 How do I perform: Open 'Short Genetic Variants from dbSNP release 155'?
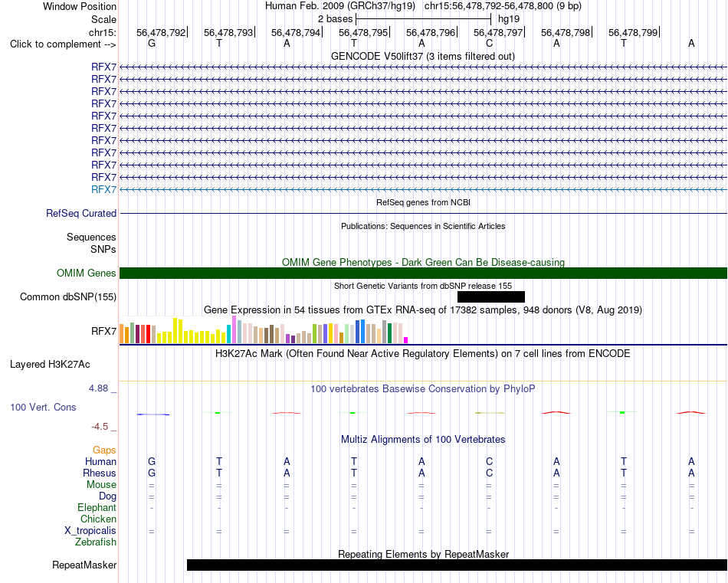(x=423, y=286)
